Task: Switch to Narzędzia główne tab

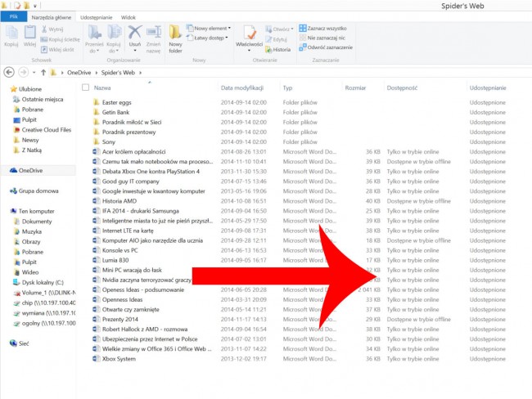Action: tap(52, 17)
